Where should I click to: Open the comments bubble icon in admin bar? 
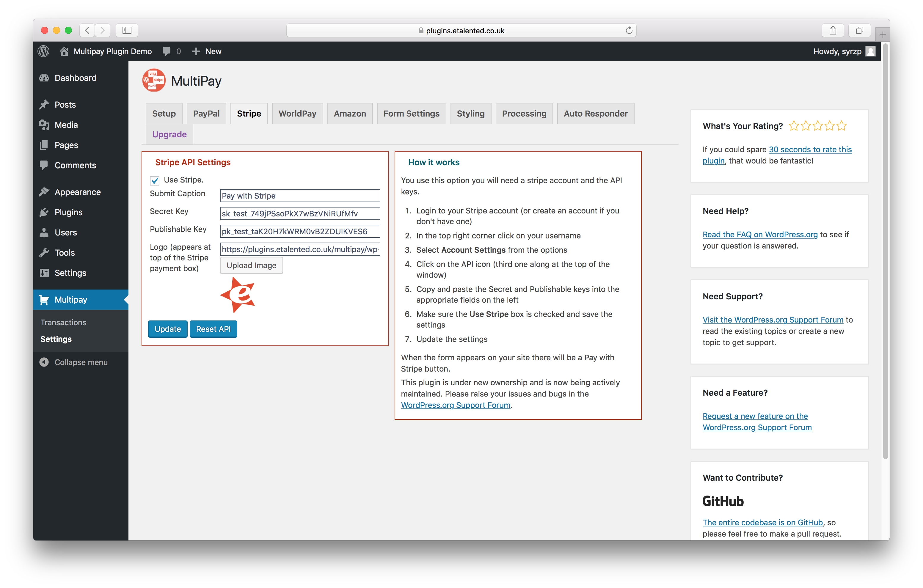click(x=166, y=51)
